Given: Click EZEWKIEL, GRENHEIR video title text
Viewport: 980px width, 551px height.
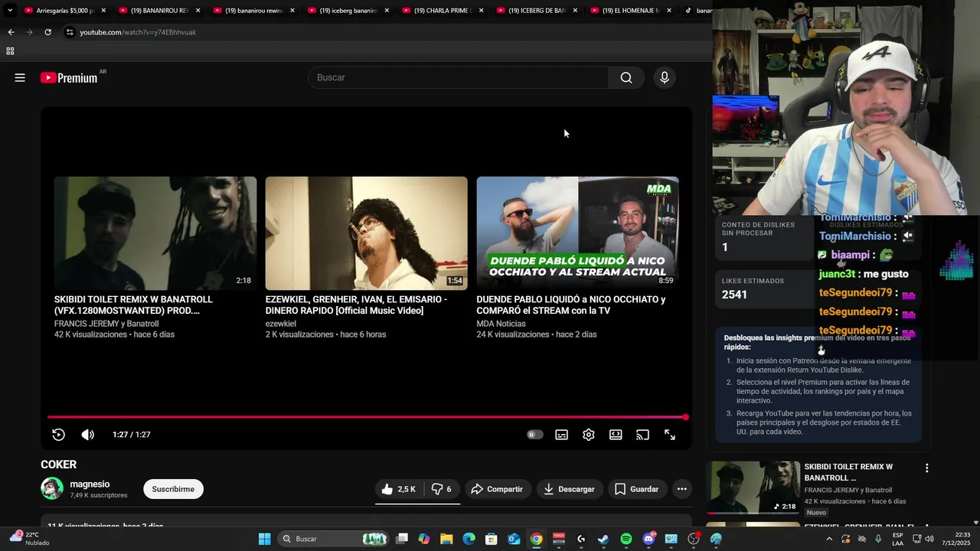Looking at the screenshot, I should coord(356,305).
